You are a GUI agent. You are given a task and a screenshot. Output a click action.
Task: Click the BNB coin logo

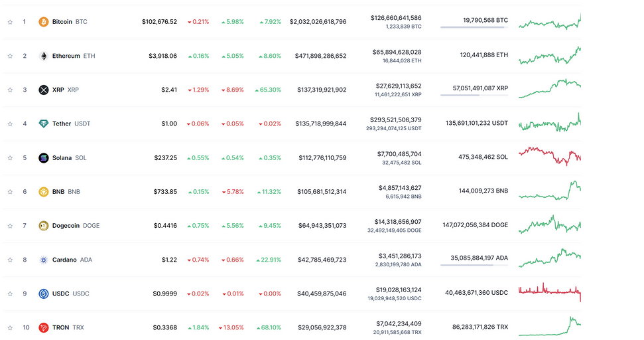(44, 192)
